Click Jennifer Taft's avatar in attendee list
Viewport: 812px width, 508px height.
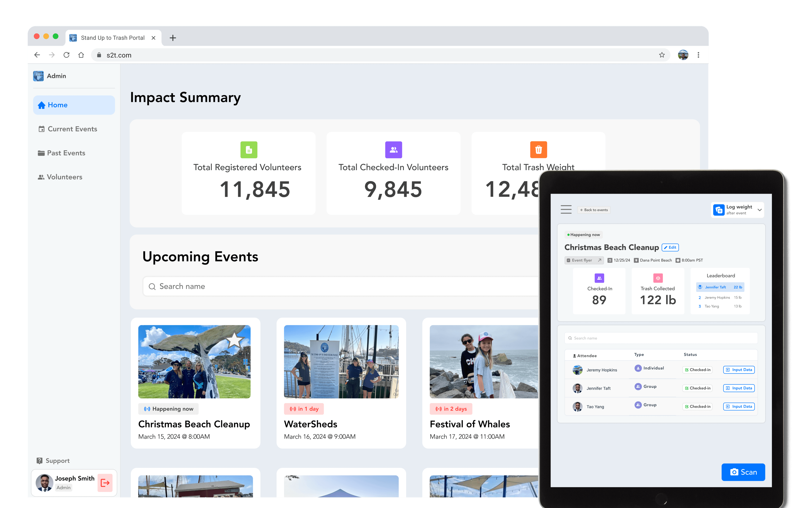pyautogui.click(x=577, y=388)
